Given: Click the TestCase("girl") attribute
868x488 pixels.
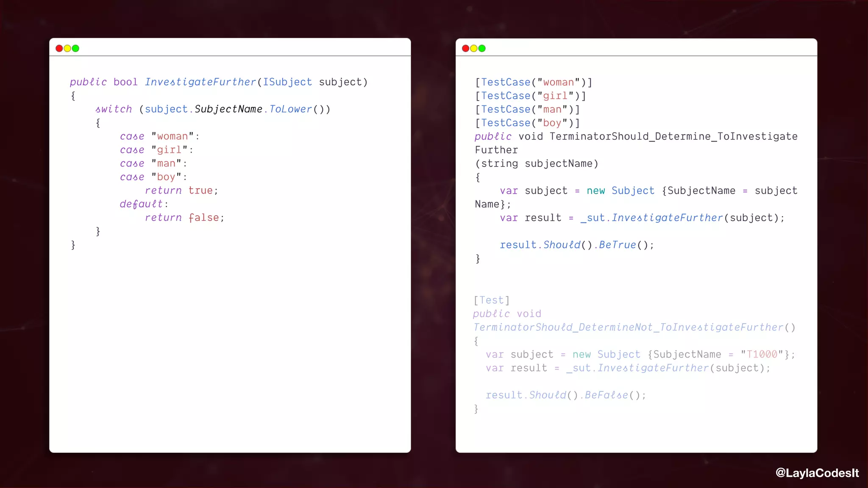Looking at the screenshot, I should (x=531, y=96).
